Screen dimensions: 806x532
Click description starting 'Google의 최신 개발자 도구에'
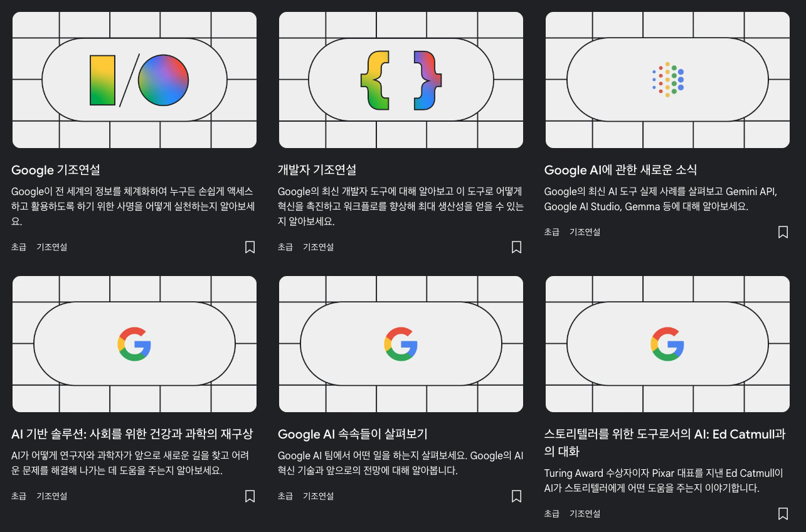point(401,206)
